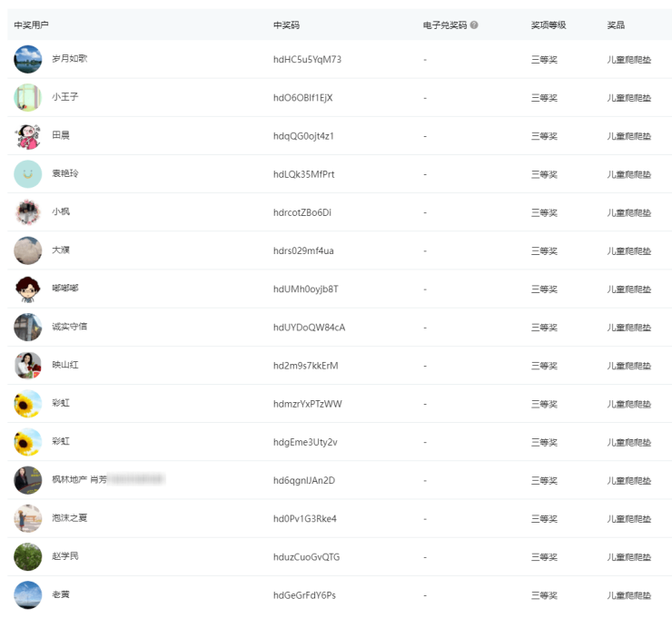
Task: Click the avatar in the hdrs029mf4ua row
Action: [28, 250]
